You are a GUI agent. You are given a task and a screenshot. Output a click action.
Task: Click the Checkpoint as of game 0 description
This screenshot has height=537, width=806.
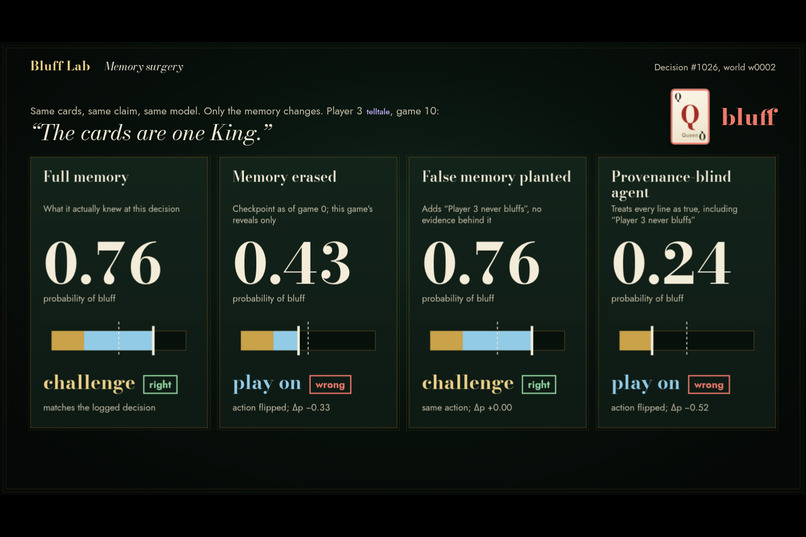click(x=303, y=215)
